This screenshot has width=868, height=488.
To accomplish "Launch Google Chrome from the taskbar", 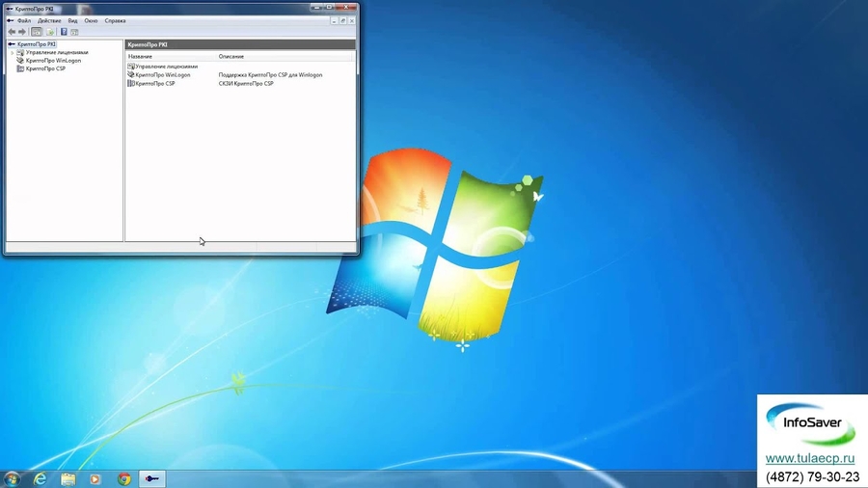I will (124, 478).
